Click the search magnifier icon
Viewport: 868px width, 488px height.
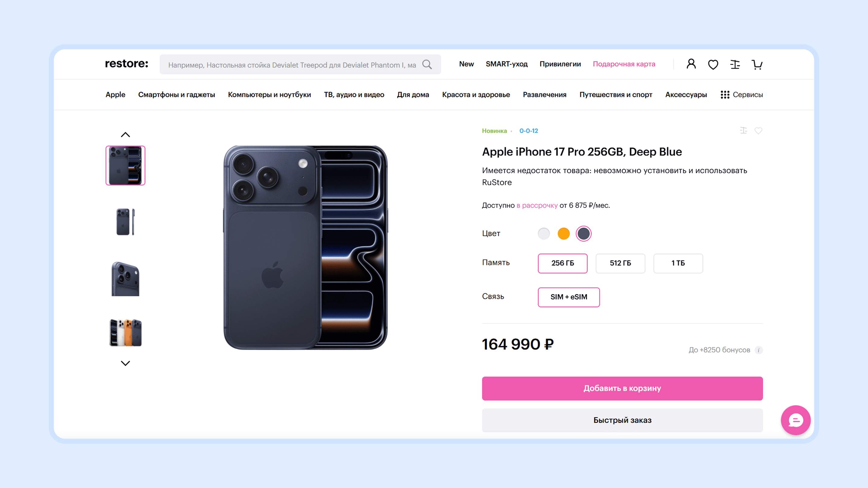[427, 64]
